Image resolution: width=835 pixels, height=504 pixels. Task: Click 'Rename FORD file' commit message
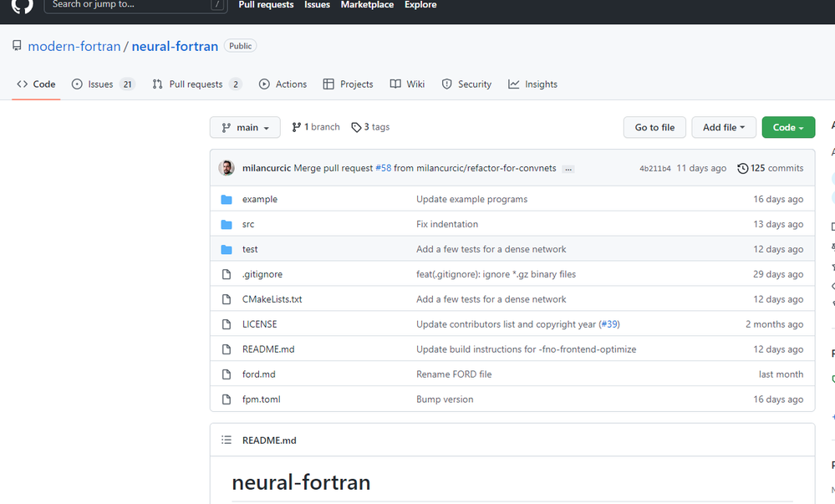[x=454, y=374]
